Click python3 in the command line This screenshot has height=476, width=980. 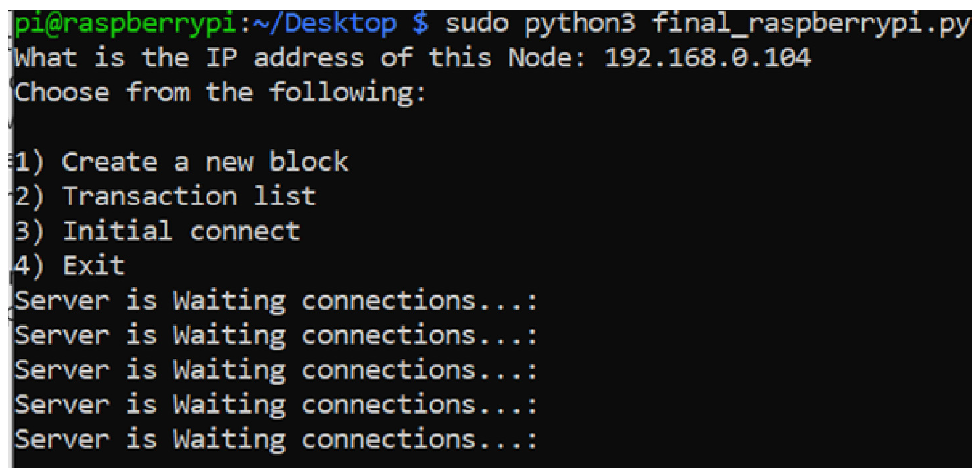coord(579,24)
